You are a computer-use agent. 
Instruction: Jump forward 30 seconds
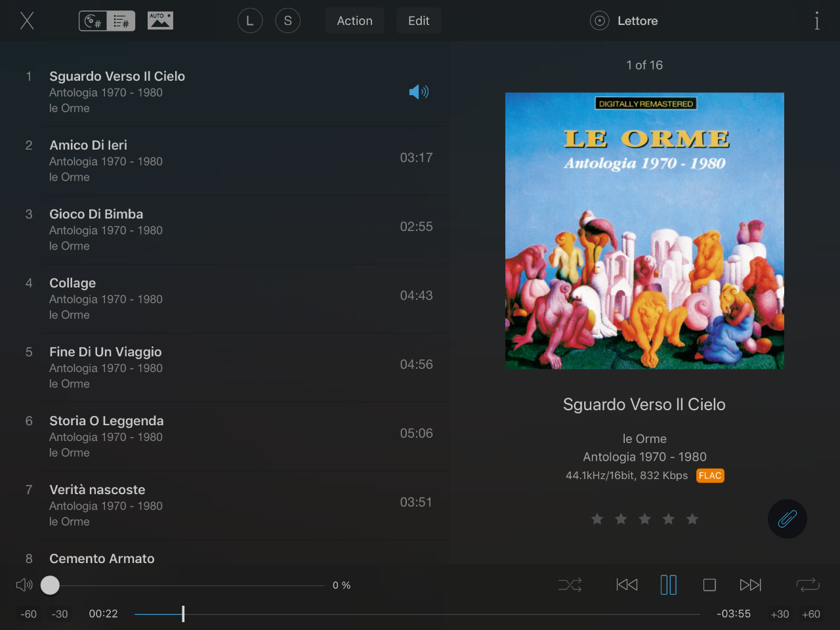pyautogui.click(x=780, y=614)
